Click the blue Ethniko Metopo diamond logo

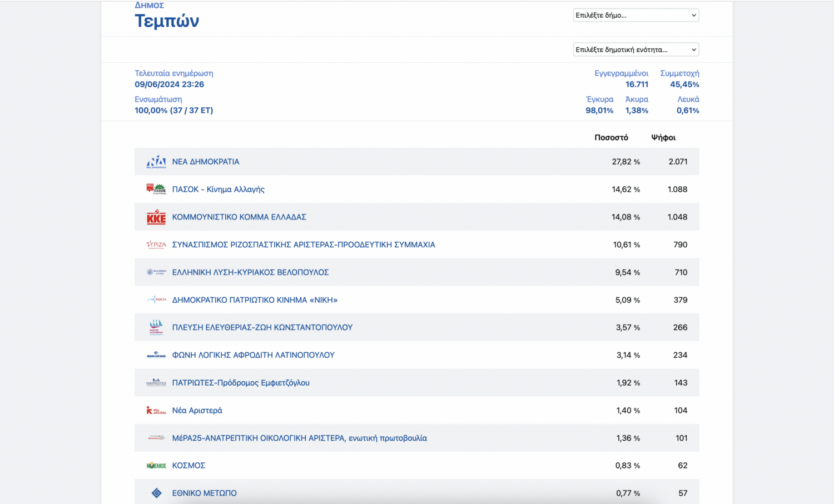coord(156,493)
